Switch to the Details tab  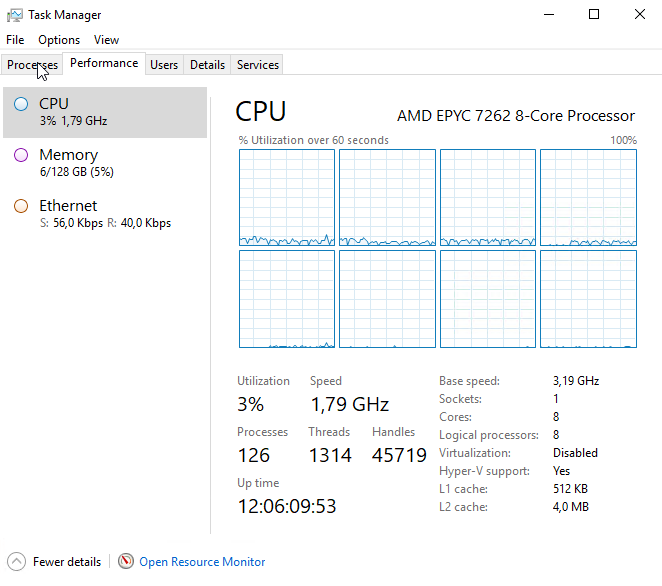pos(207,65)
